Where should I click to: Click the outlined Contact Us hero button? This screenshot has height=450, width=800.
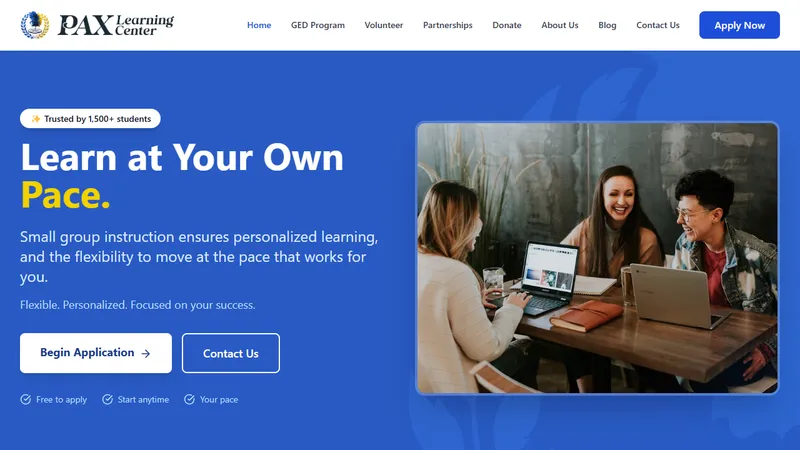(231, 353)
